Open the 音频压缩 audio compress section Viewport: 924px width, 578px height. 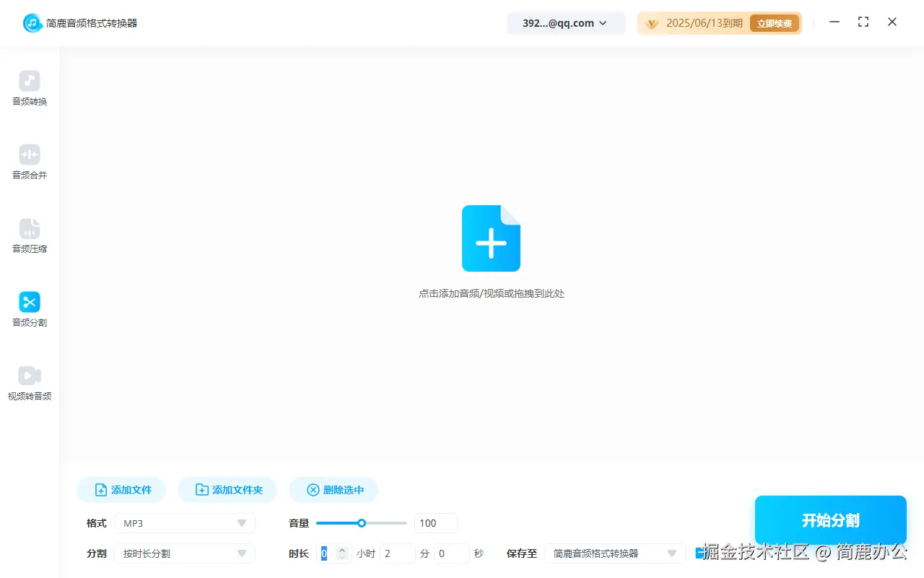pyautogui.click(x=30, y=236)
